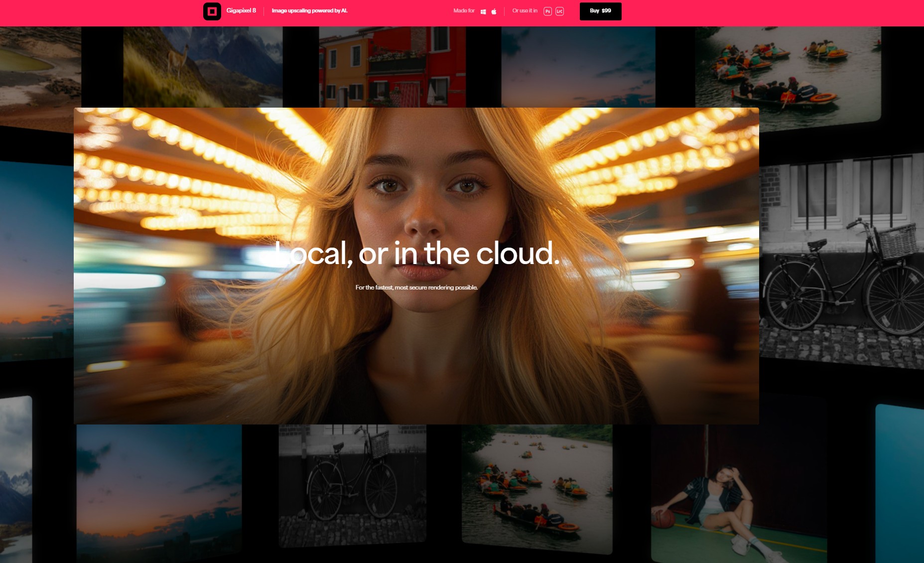Click the 'Made for' label in header

tap(464, 10)
